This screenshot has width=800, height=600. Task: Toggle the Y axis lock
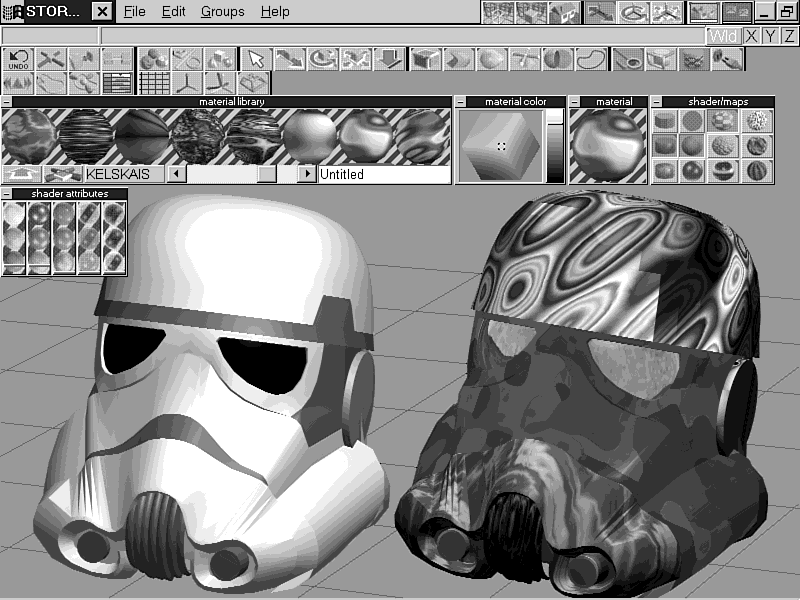click(771, 36)
